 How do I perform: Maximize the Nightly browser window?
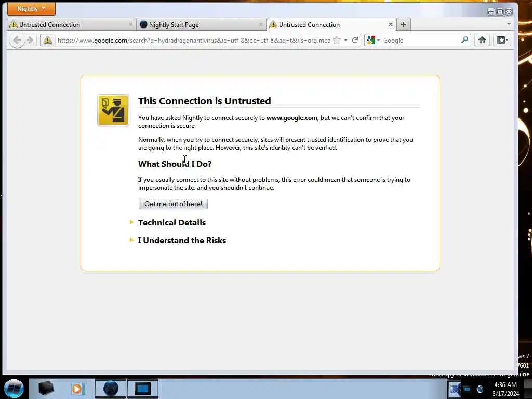pyautogui.click(x=500, y=12)
